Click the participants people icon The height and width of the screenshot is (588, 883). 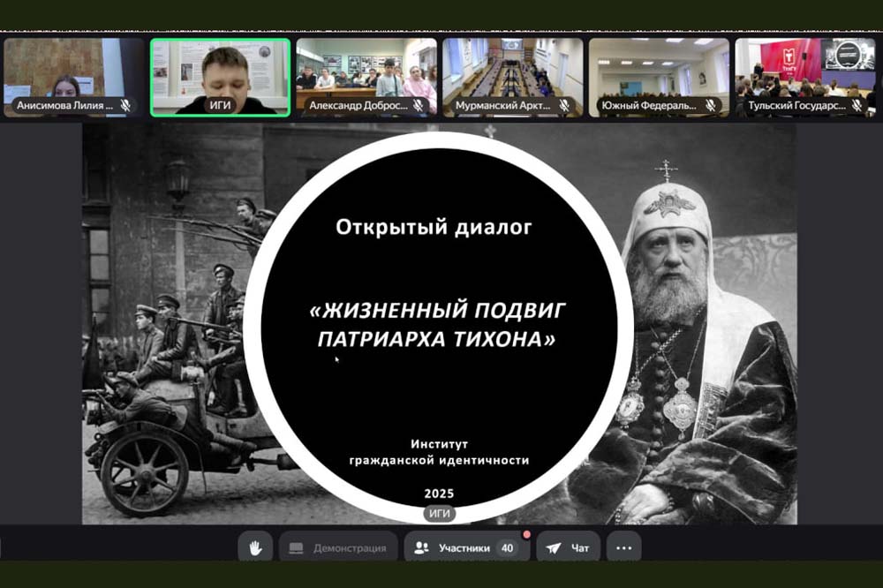click(420, 548)
